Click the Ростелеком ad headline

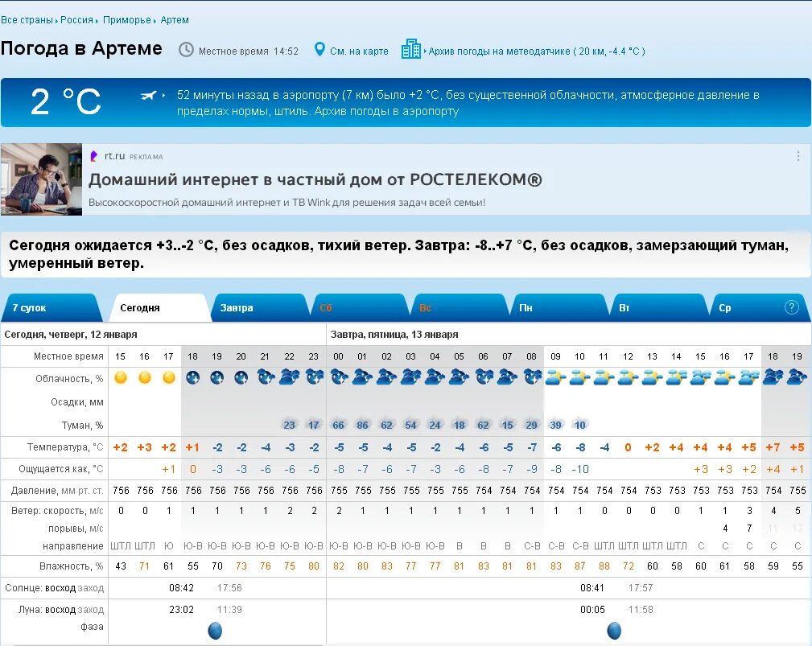pos(315,179)
